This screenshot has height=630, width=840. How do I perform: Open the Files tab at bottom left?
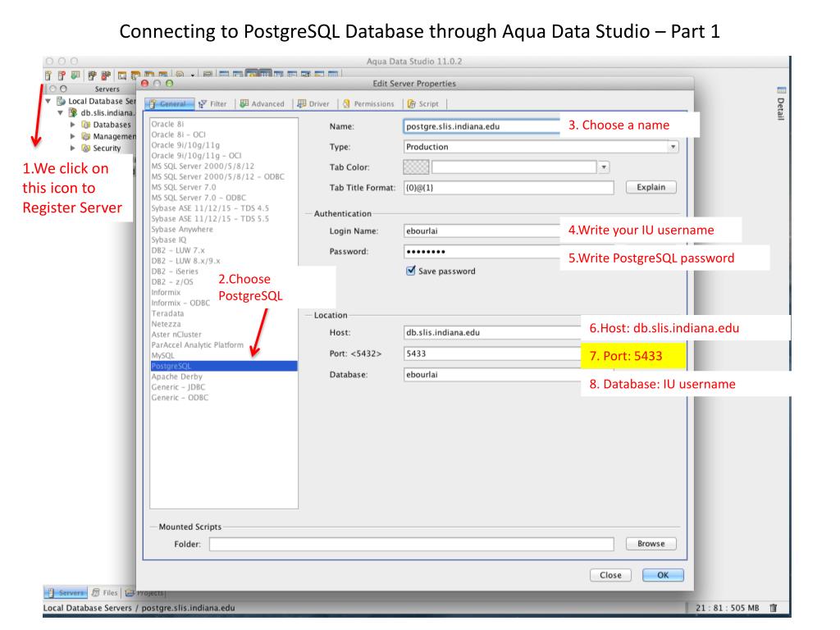pos(104,592)
